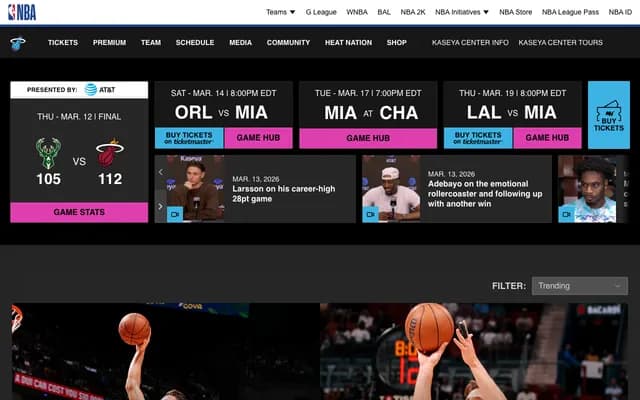The height and width of the screenshot is (400, 640).
Task: Click video camera icon on Larsson thumbnail
Action: pyautogui.click(x=175, y=214)
